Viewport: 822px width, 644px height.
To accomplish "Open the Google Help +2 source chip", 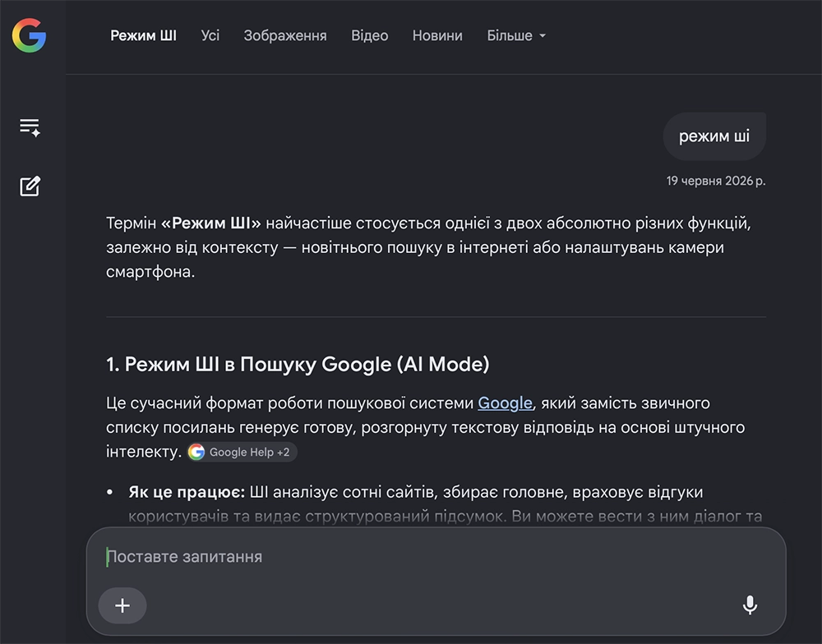I will 242,452.
